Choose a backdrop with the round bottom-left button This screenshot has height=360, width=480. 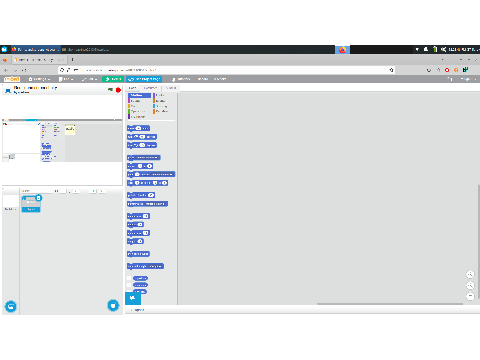11,306
